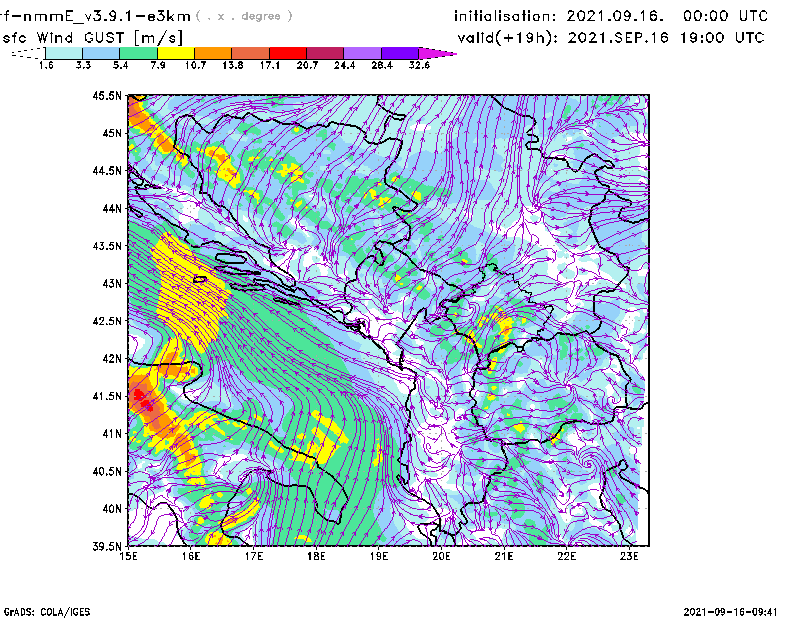The image size is (800, 618).
Task: Click the 40.5N latitude label
Action: (x=107, y=472)
